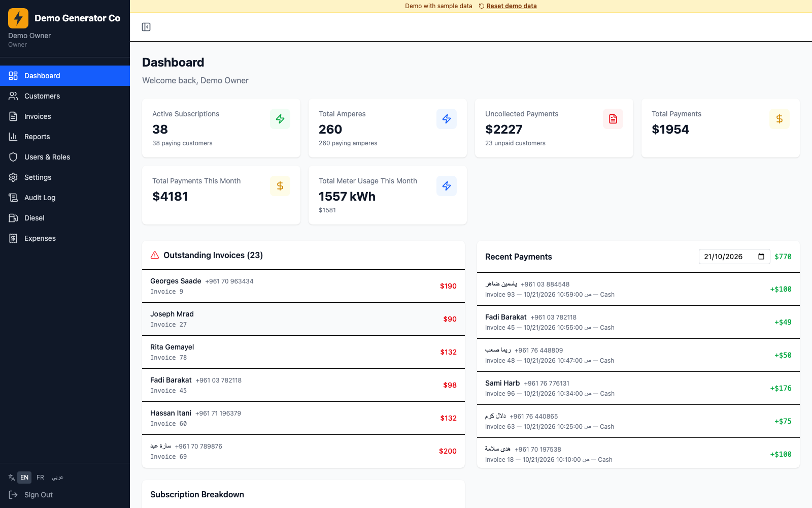Click the Invoices document icon
812x508 pixels.
coord(13,116)
